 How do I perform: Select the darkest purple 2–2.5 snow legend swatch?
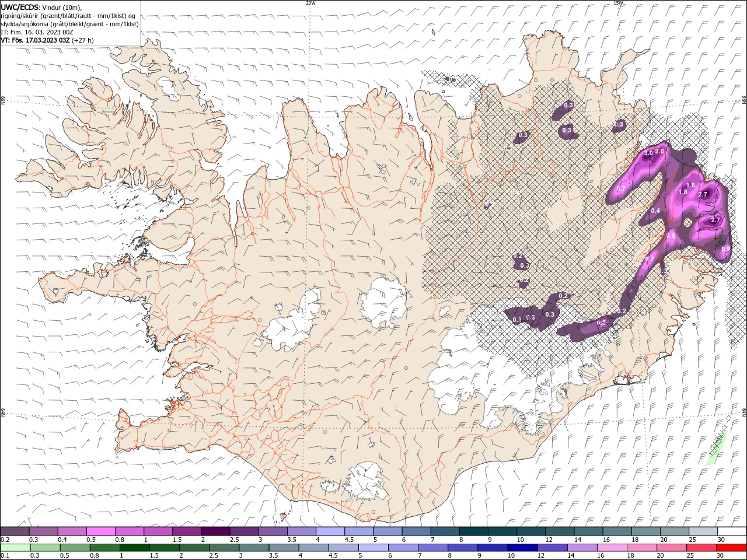pyautogui.click(x=216, y=531)
